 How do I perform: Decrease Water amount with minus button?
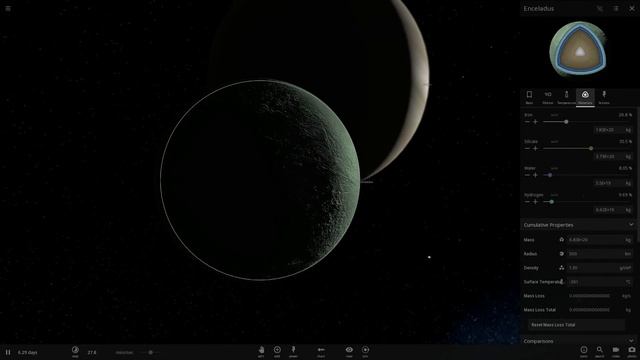527,175
